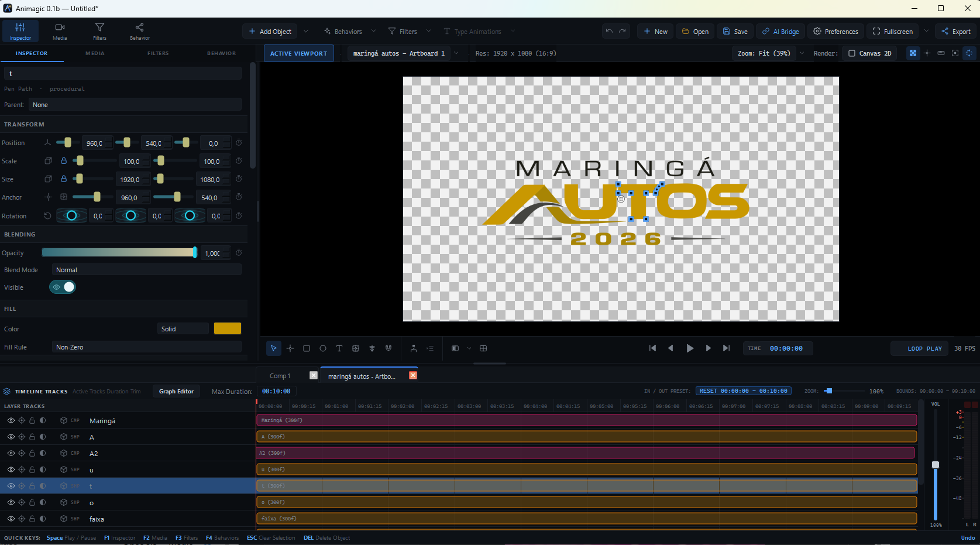Select the INSPECTOR tab
Image resolution: width=980 pixels, height=545 pixels.
click(32, 53)
